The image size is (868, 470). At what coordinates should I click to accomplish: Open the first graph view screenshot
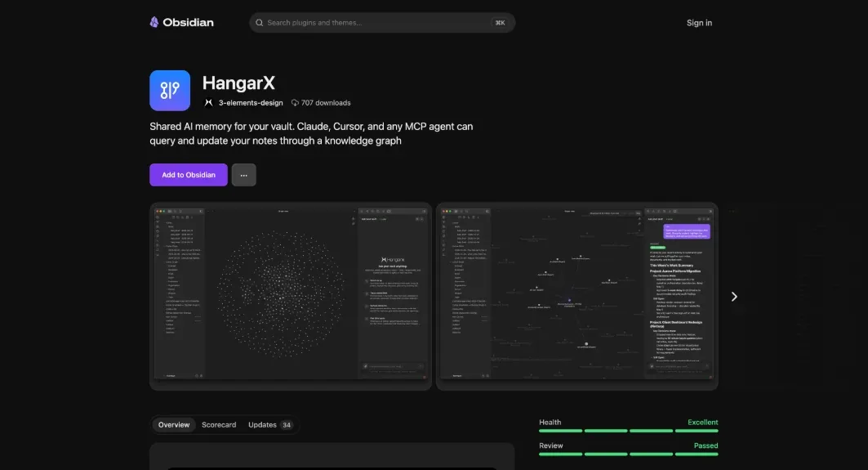[291, 297]
